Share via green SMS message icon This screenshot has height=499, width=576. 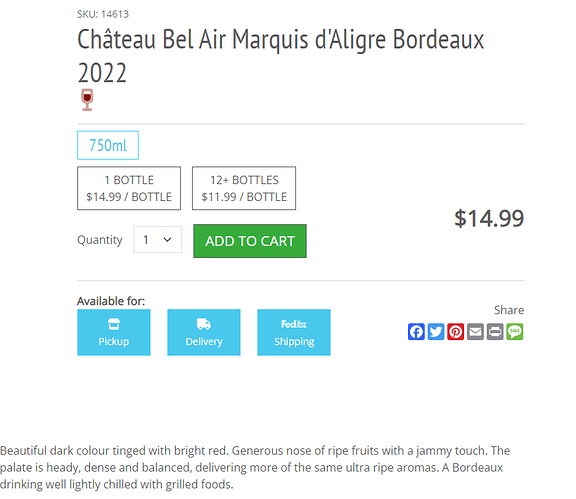click(x=515, y=332)
